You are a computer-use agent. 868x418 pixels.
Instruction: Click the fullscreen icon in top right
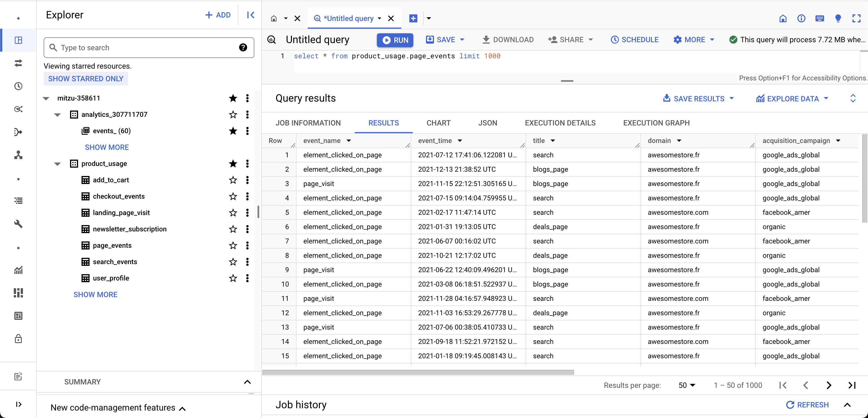[856, 18]
